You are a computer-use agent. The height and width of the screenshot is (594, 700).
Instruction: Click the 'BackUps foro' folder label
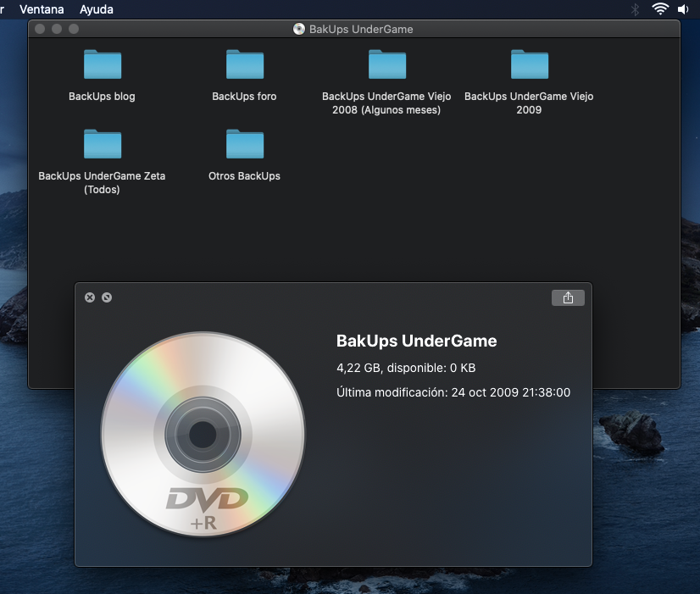pos(244,97)
